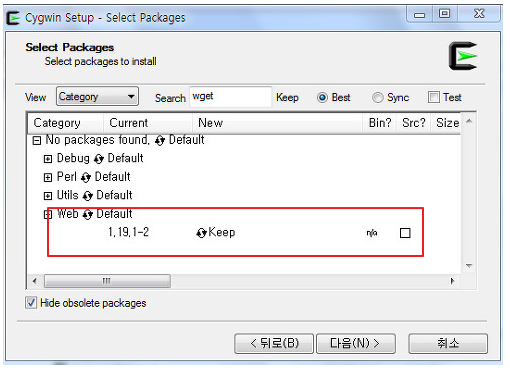Image resolution: width=510 pixels, height=376 pixels.
Task: Click the cycle icon beside Utils Default
Action: 87,196
